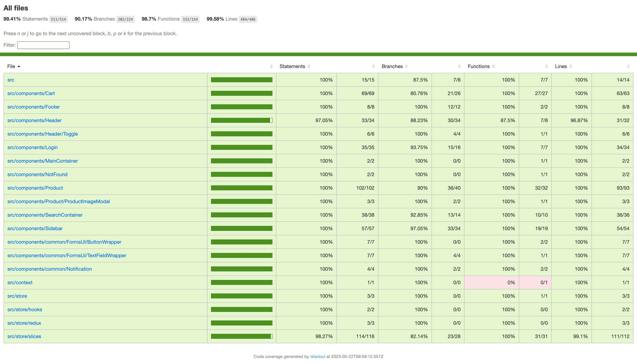Visit the istanbul link in footer
Screen dimensions: 637x364
(318, 357)
